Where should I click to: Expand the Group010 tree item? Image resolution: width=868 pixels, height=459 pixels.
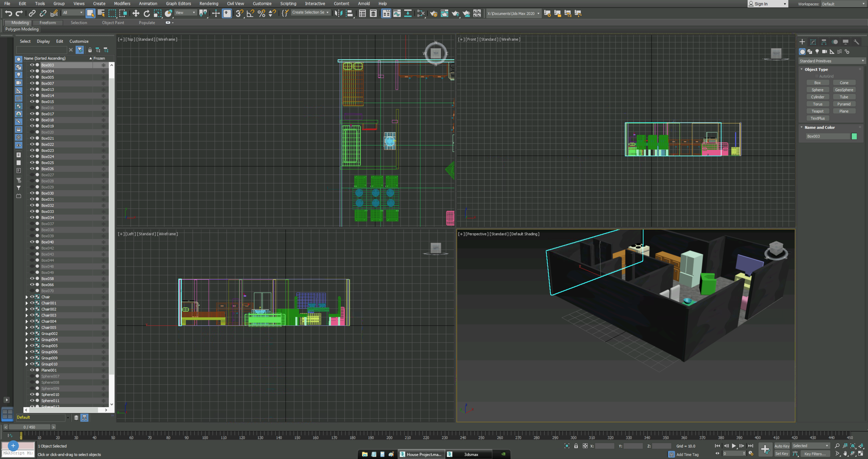pyautogui.click(x=27, y=364)
